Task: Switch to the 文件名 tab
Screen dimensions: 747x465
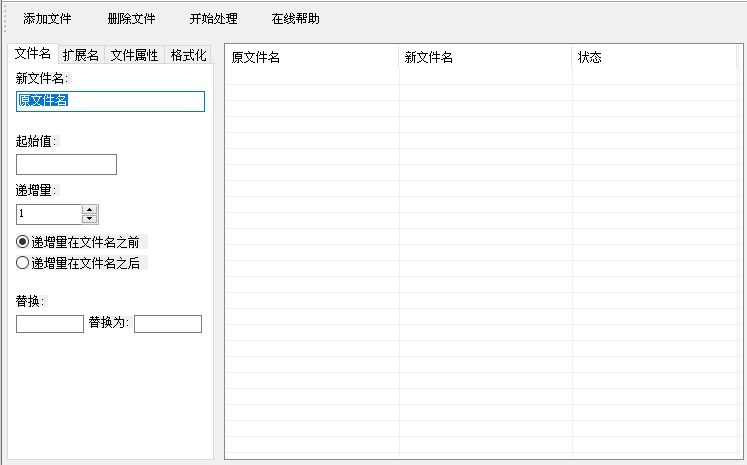Action: point(32,53)
